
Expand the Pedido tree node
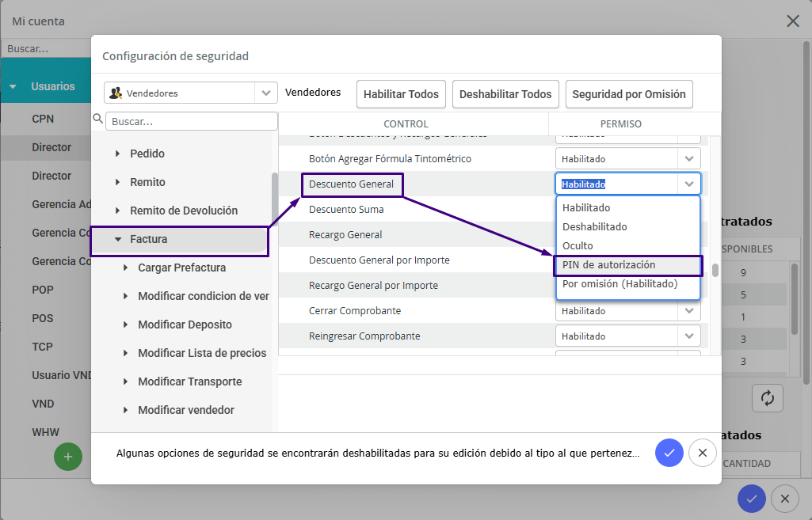pyautogui.click(x=119, y=154)
